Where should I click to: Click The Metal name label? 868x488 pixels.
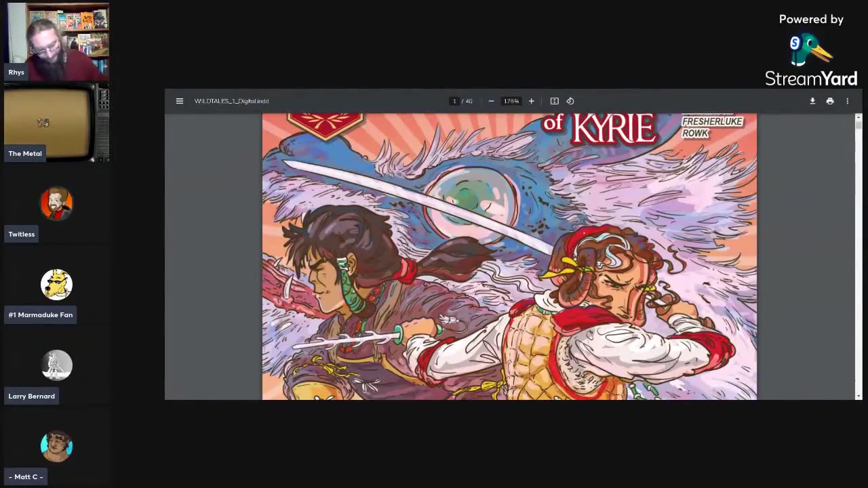click(25, 153)
